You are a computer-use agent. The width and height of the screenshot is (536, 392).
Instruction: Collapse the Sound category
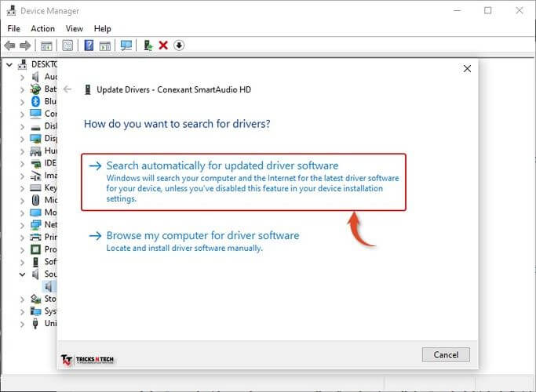coord(22,274)
